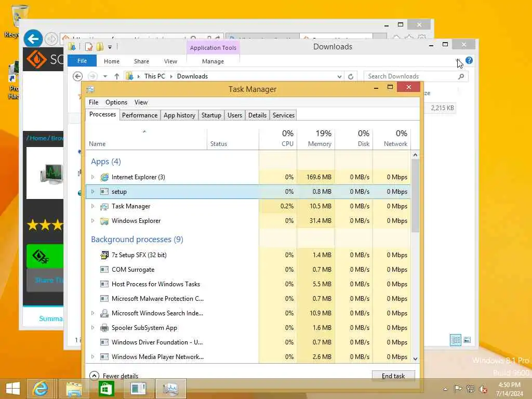
Task: Click the Microsoft Windows Search Indexer icon
Action: pos(104,313)
